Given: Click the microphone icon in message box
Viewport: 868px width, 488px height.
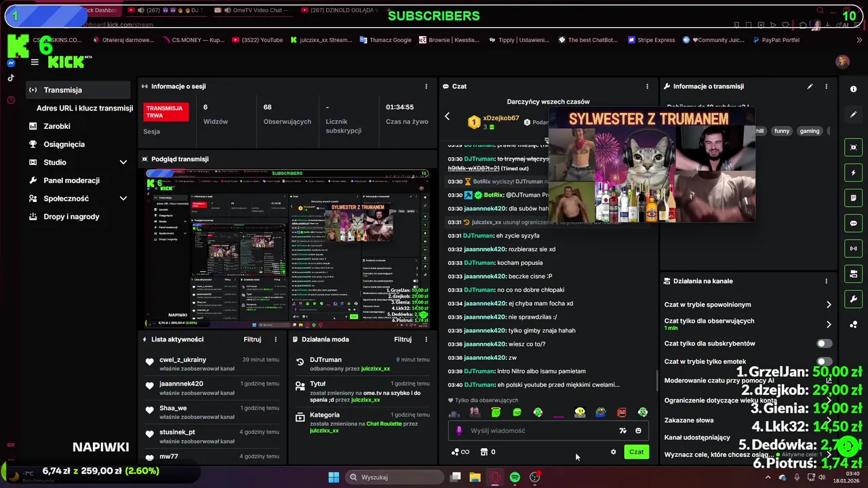Looking at the screenshot, I should 459,430.
